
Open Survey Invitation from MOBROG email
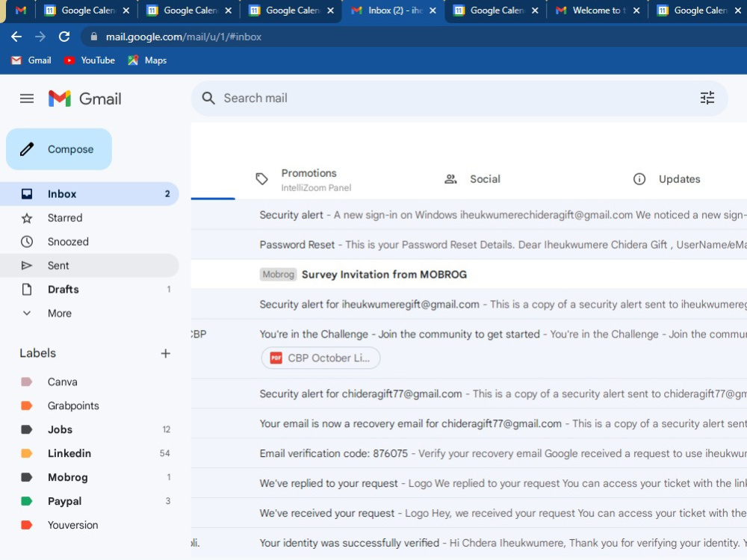pyautogui.click(x=469, y=274)
